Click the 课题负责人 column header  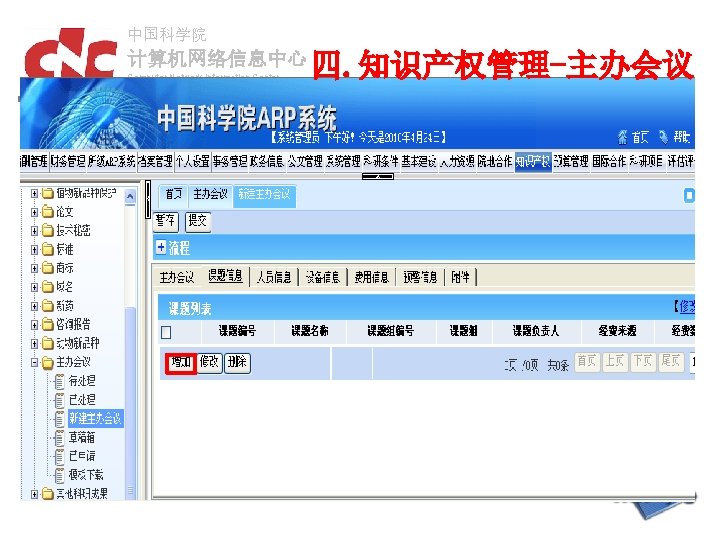click(x=536, y=331)
